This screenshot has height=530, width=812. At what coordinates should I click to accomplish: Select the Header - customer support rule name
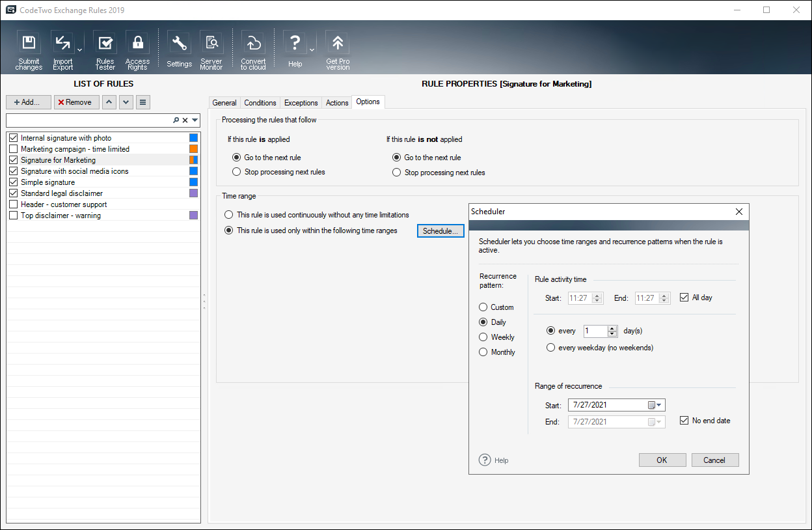click(x=64, y=204)
